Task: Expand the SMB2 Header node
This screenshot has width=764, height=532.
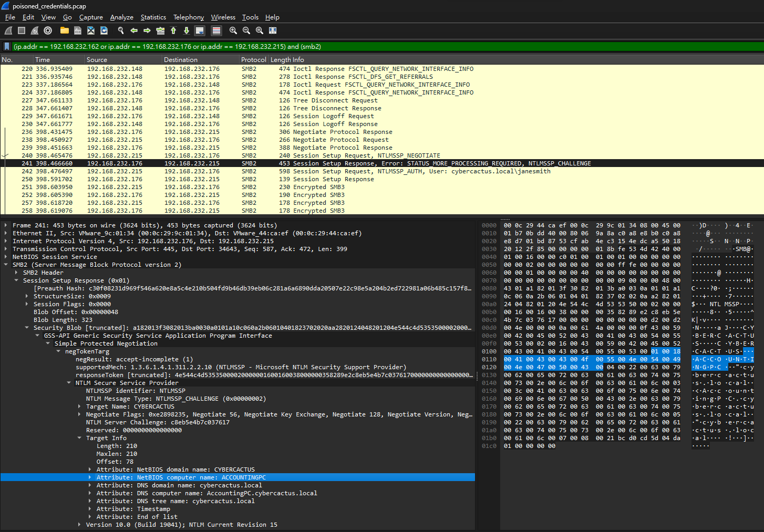Action: (x=16, y=273)
